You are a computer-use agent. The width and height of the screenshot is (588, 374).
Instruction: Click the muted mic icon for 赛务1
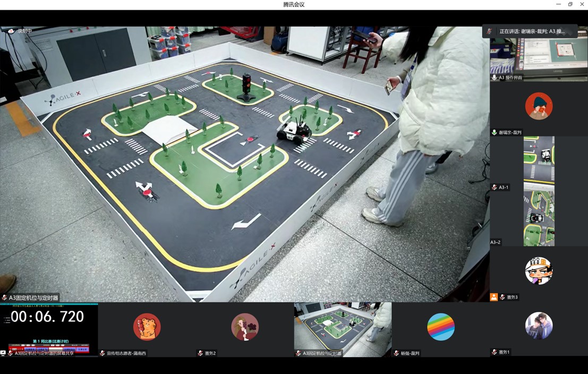coord(494,352)
